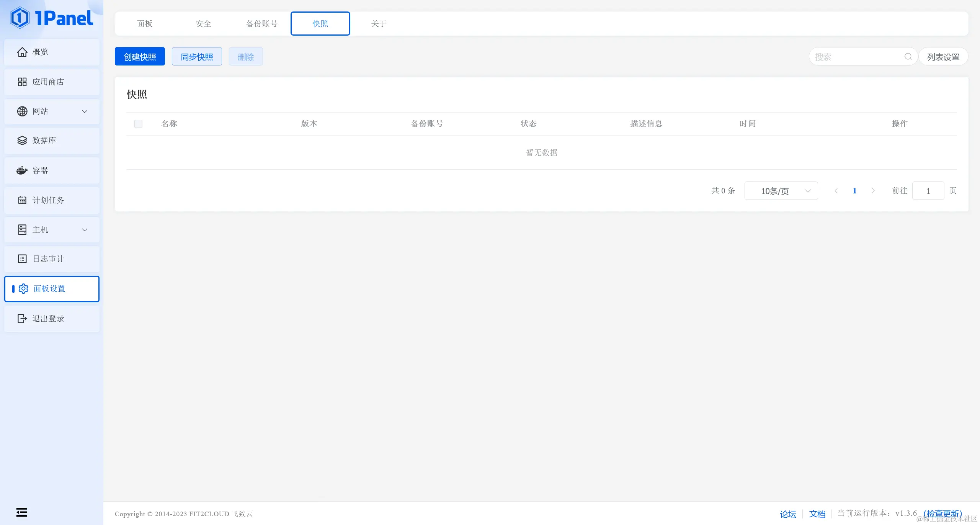The image size is (980, 525).
Task: Check the select-all snapshots checkbox
Action: 138,124
